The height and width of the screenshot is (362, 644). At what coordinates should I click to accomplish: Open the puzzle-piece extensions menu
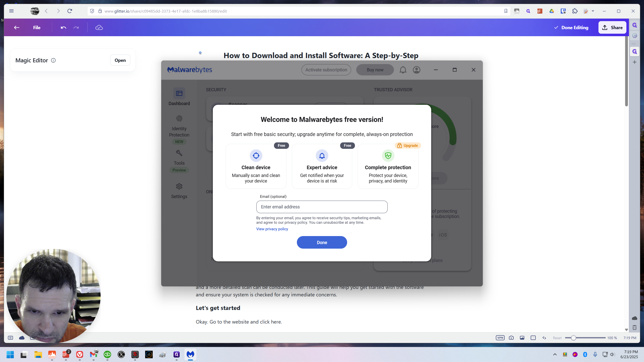coord(575,11)
